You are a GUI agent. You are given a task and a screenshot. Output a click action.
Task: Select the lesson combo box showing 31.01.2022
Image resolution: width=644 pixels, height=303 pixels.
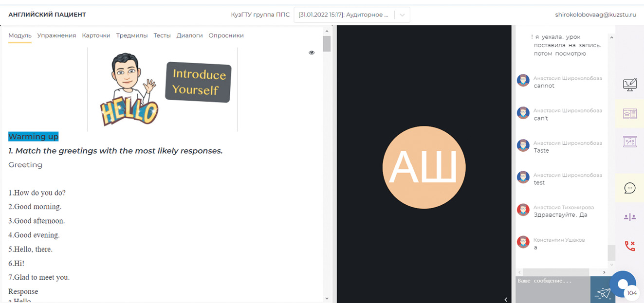pos(344,15)
